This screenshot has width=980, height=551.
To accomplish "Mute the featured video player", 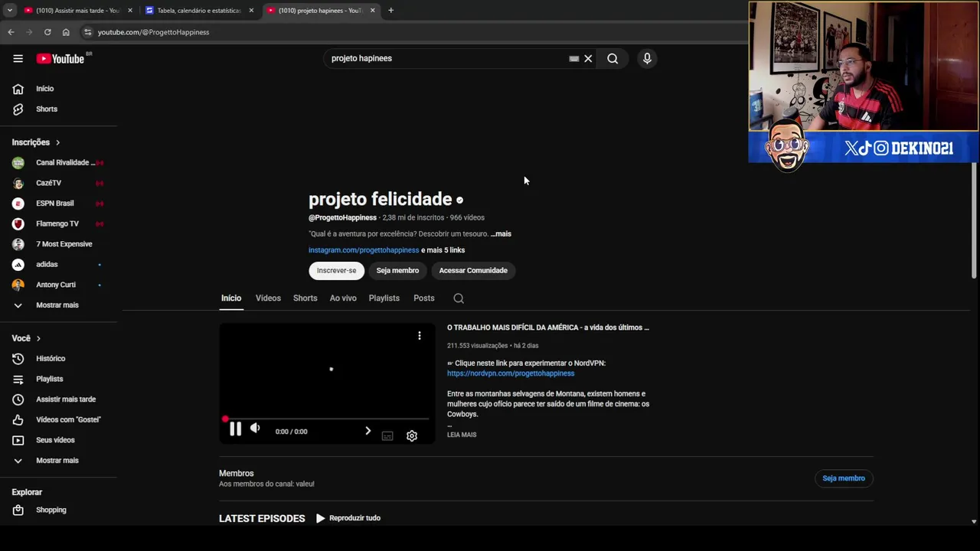I will [x=255, y=429].
